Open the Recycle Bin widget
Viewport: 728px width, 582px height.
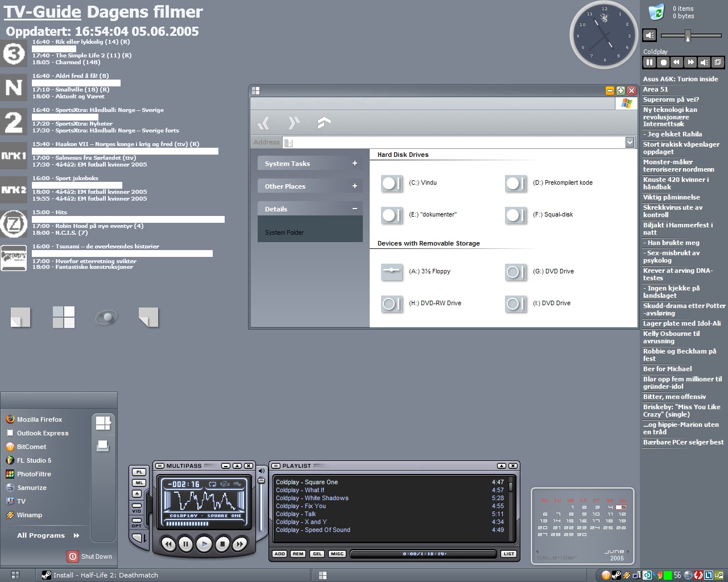656,11
